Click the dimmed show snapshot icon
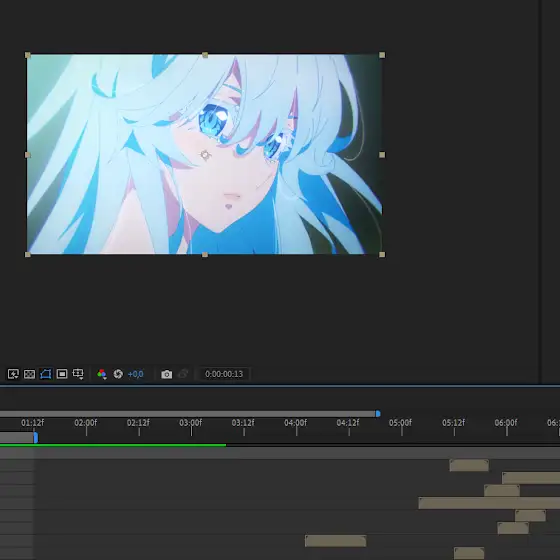560x560 pixels. (183, 374)
